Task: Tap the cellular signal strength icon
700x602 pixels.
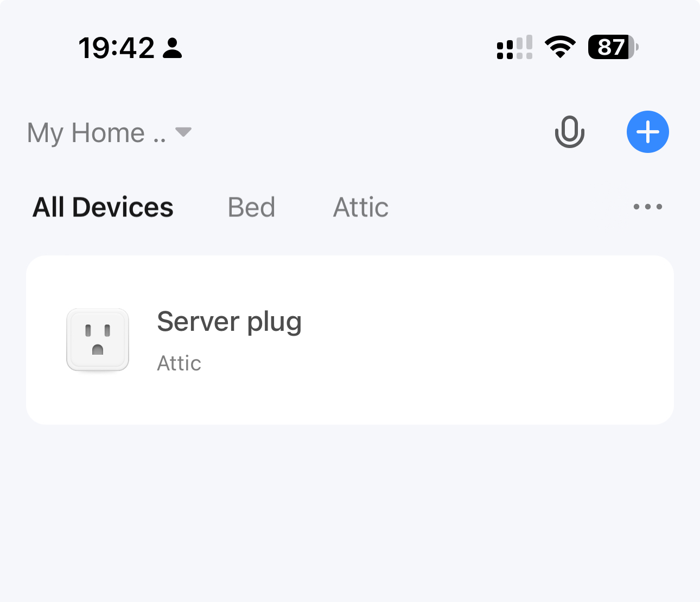Action: coord(514,47)
